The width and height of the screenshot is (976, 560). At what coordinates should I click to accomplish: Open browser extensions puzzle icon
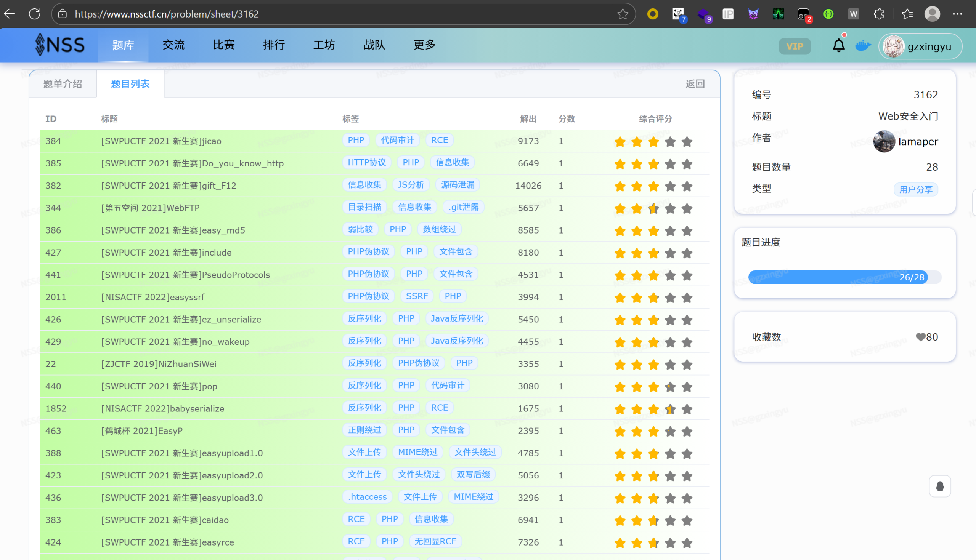coord(879,14)
